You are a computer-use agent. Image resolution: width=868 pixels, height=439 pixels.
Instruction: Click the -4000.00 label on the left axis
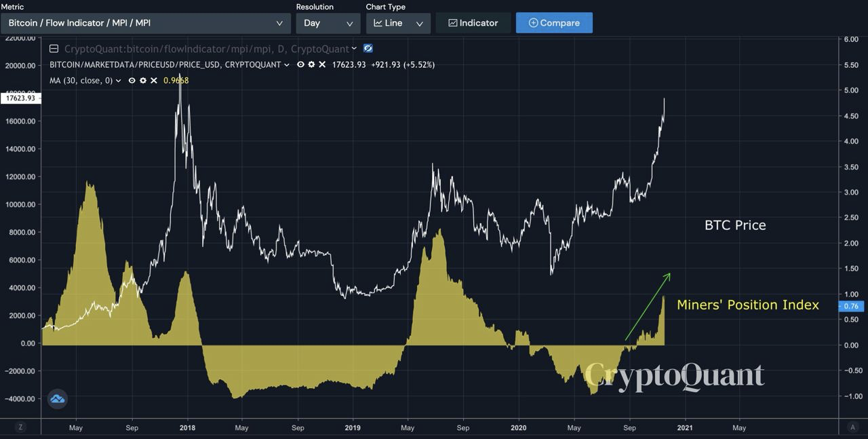[x=18, y=399]
